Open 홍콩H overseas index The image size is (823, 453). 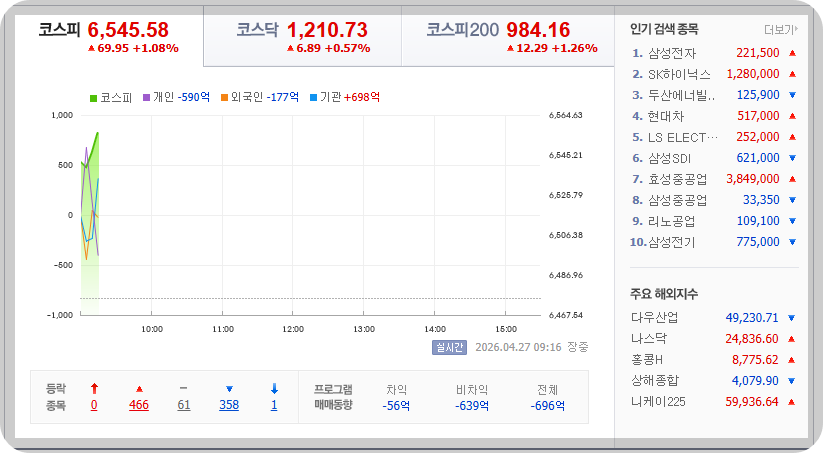(647, 360)
